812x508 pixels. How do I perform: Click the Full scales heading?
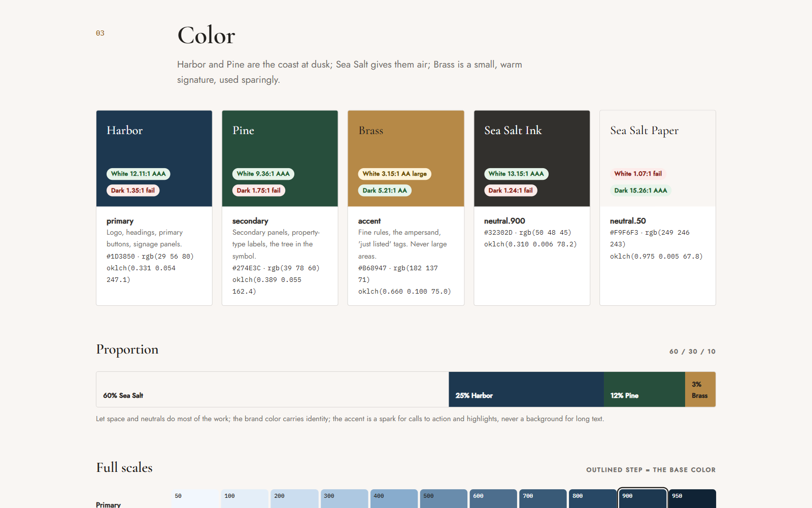(124, 467)
